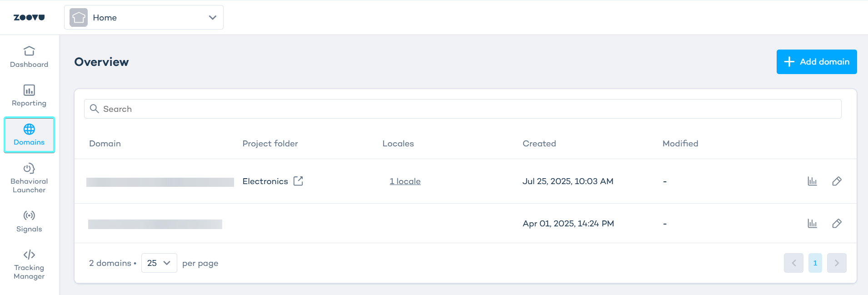Open the Signals section
The height and width of the screenshot is (295, 868).
click(29, 221)
